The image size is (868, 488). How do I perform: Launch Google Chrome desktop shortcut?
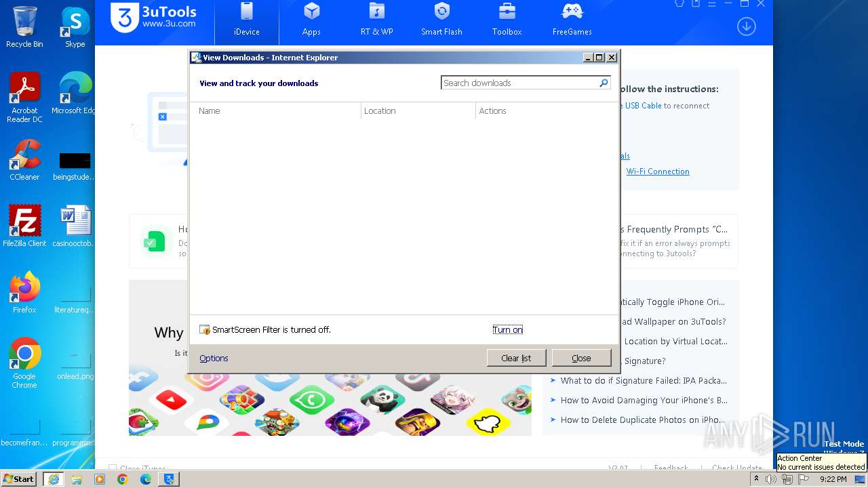click(24, 363)
